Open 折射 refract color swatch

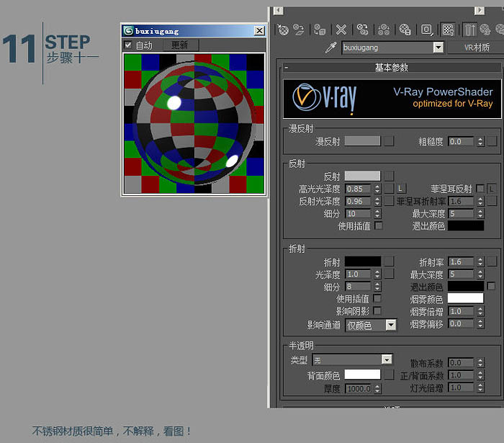click(x=362, y=261)
